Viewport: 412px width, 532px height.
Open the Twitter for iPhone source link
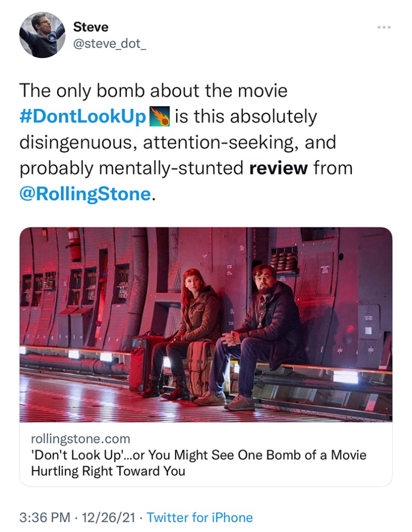200,517
